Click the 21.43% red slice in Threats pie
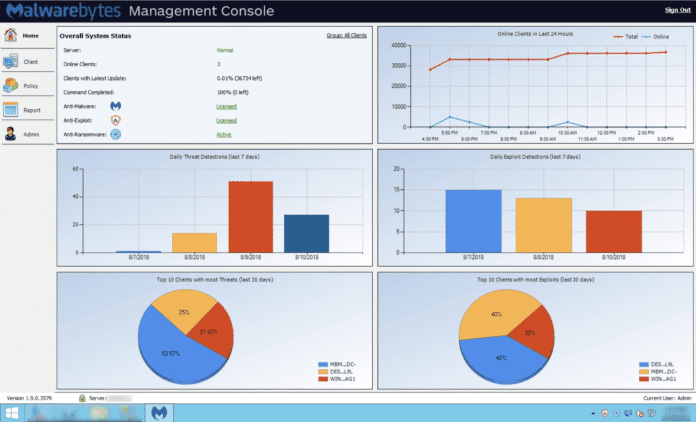 214,332
